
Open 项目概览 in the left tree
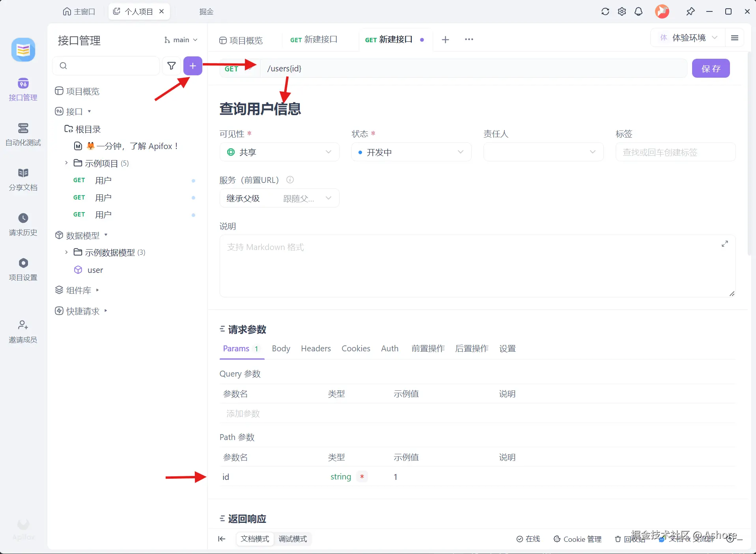tap(77, 91)
